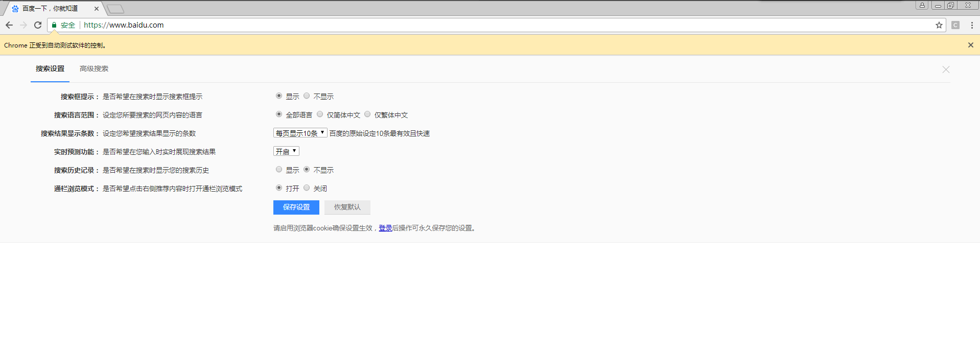
Task: Click the 搜索框提示 setting label
Action: click(x=80, y=97)
